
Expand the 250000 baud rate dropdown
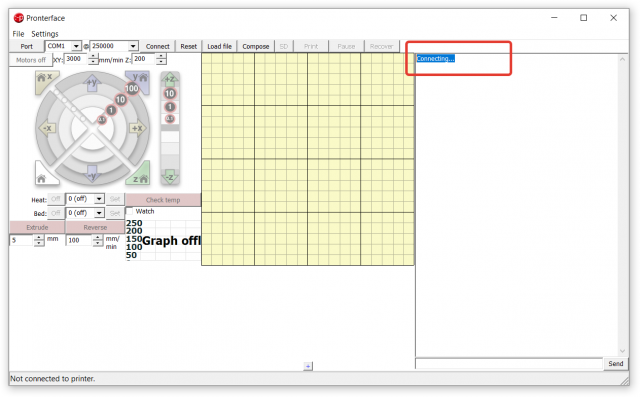[114, 46]
